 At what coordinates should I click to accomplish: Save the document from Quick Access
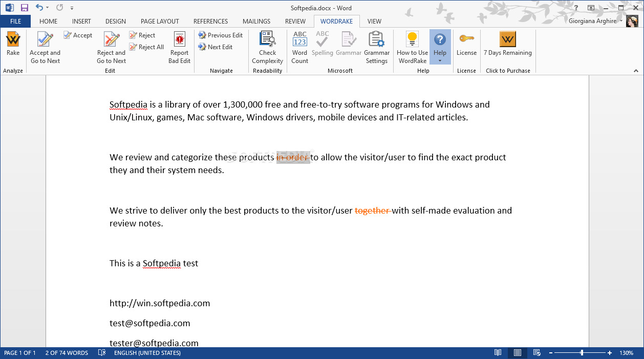24,8
